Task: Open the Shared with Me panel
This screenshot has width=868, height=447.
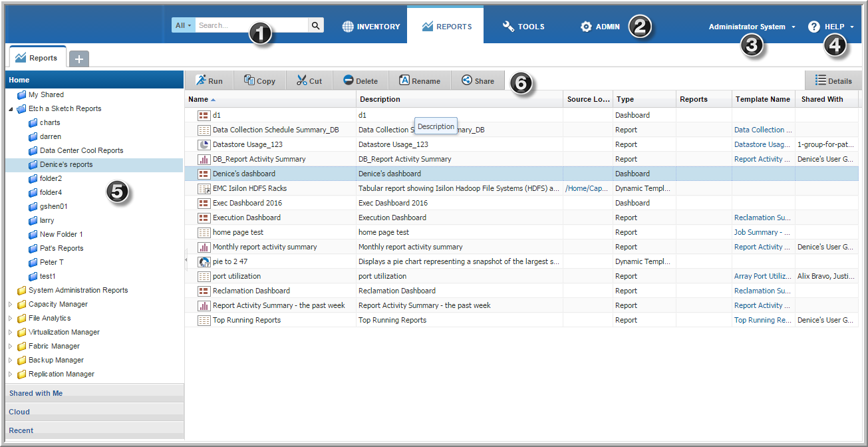Action: click(36, 393)
